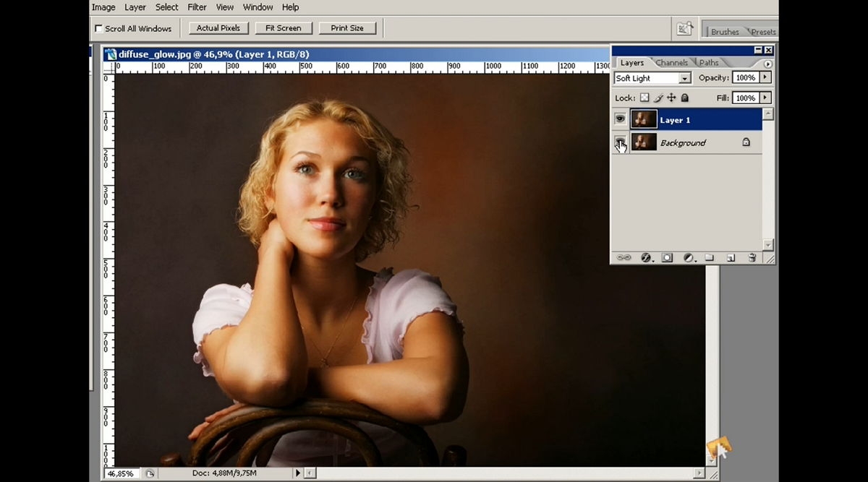Open the Help menu
Image resolution: width=868 pixels, height=482 pixels.
(290, 7)
